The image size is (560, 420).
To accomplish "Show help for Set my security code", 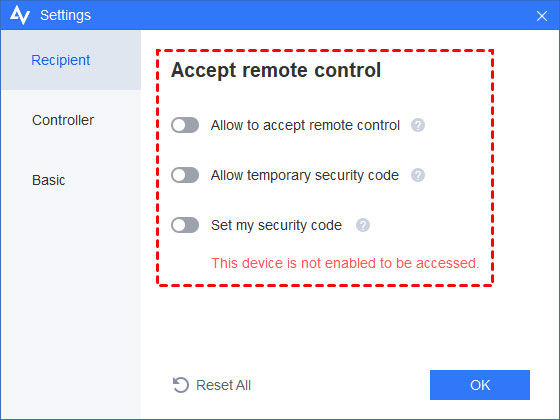I will (363, 225).
